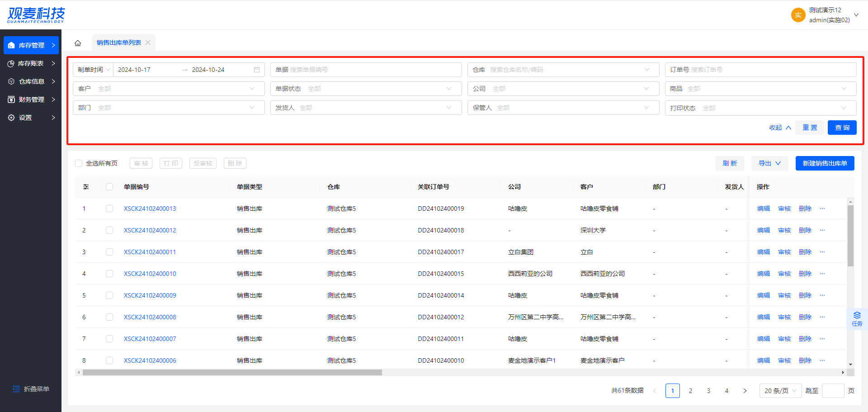Click the previous page arrow in pagination
The image size is (868, 412).
[655, 391]
